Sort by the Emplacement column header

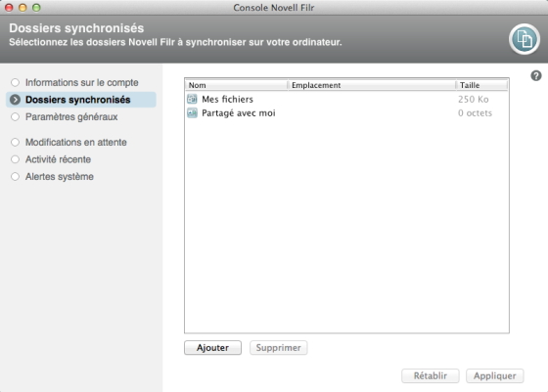pyautogui.click(x=372, y=85)
